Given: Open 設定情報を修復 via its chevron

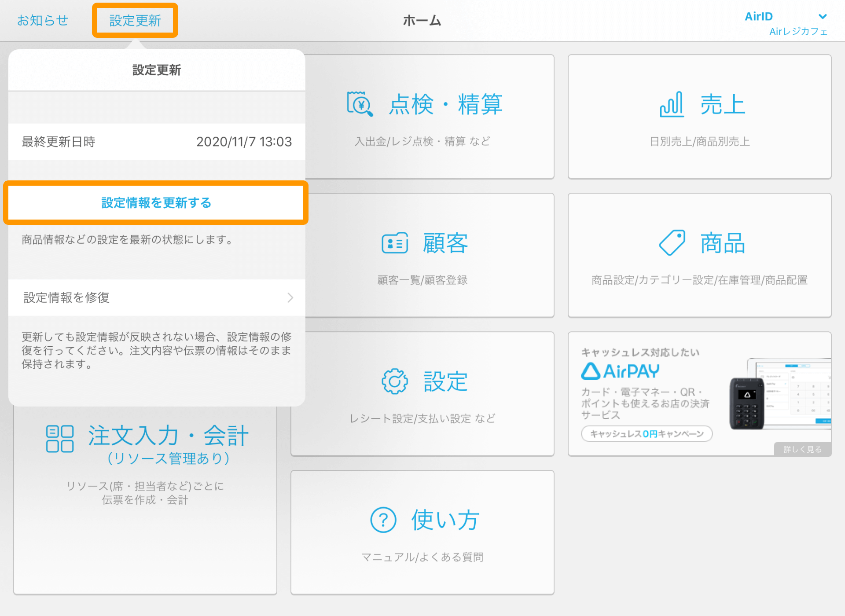Looking at the screenshot, I should [x=289, y=297].
